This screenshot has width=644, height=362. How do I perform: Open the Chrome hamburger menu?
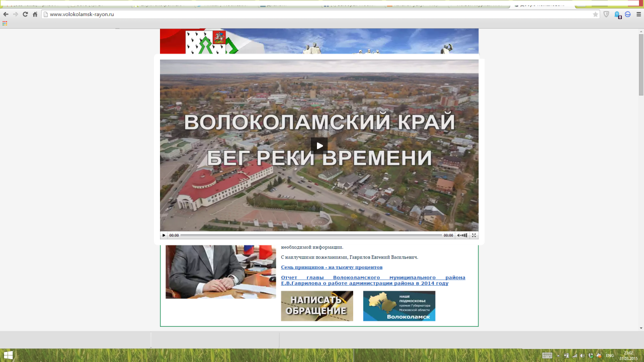[639, 14]
